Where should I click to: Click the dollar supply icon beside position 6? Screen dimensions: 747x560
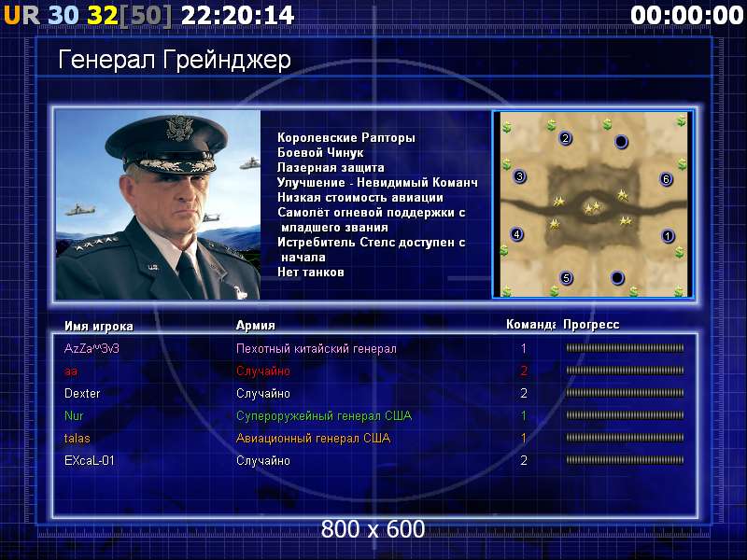(x=683, y=164)
